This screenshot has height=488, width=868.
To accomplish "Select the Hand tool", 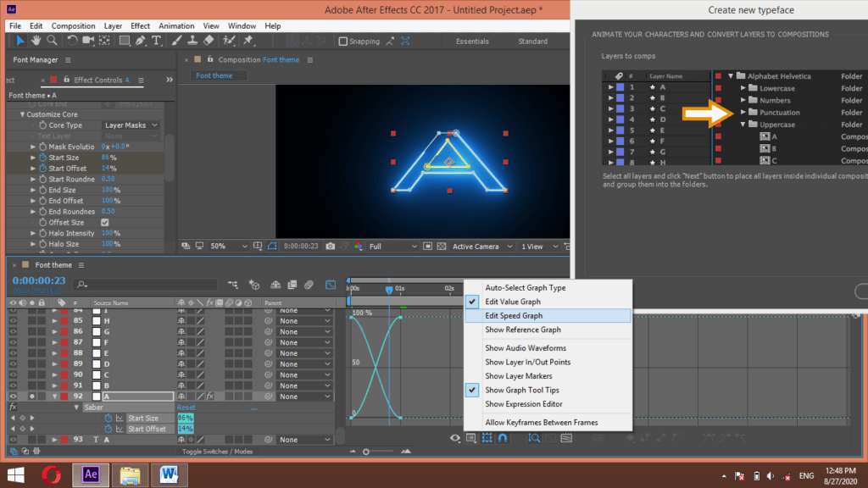I will click(x=36, y=41).
